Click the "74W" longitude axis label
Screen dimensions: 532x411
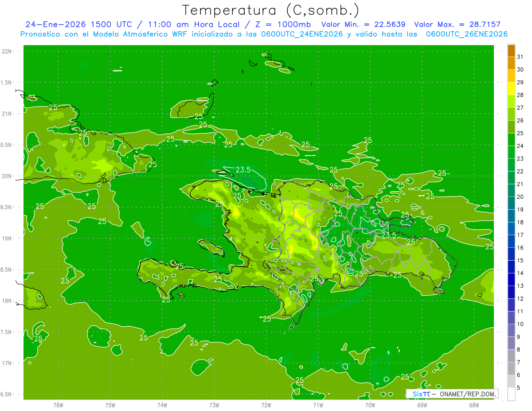162,405
